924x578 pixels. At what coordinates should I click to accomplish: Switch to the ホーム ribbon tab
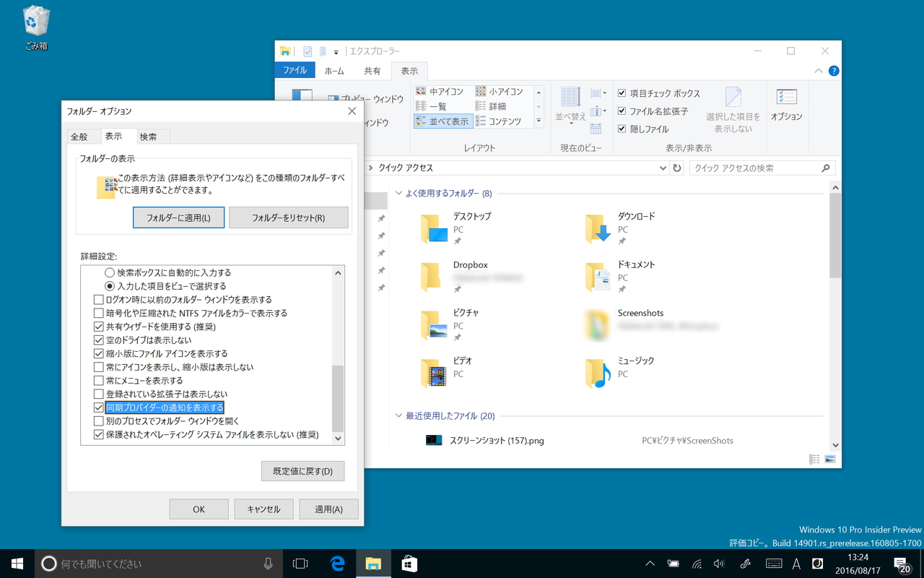click(334, 70)
